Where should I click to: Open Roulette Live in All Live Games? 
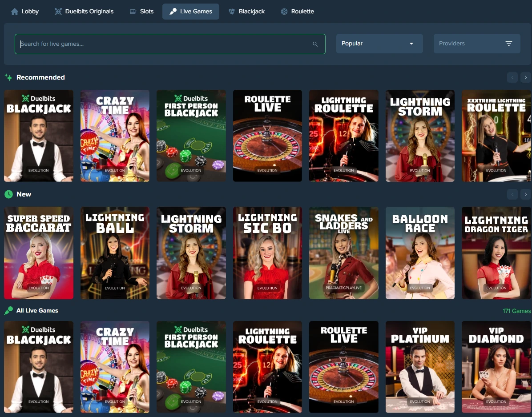[344, 367]
